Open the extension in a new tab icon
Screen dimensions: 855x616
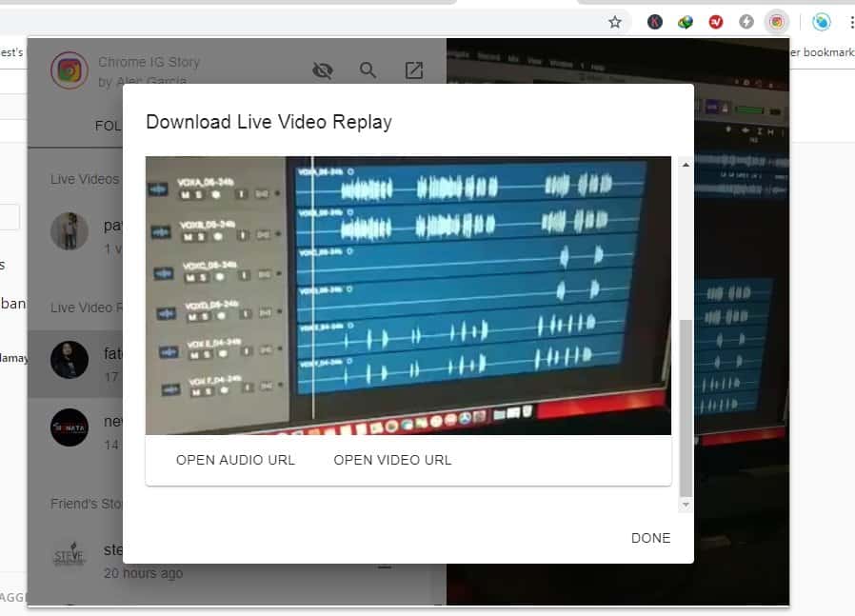coord(414,70)
